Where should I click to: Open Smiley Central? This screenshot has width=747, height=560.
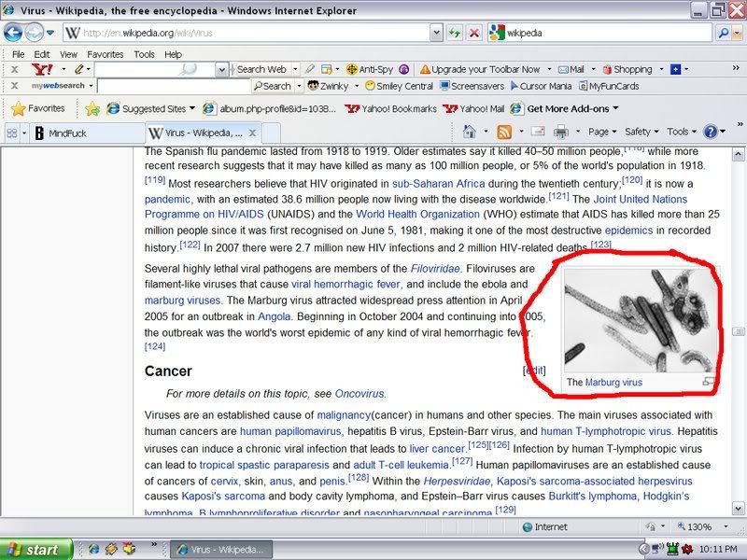[x=399, y=86]
